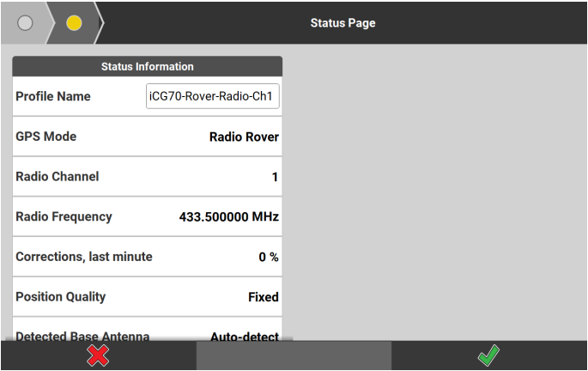
Task: Click the Status Page title text
Action: tap(342, 22)
